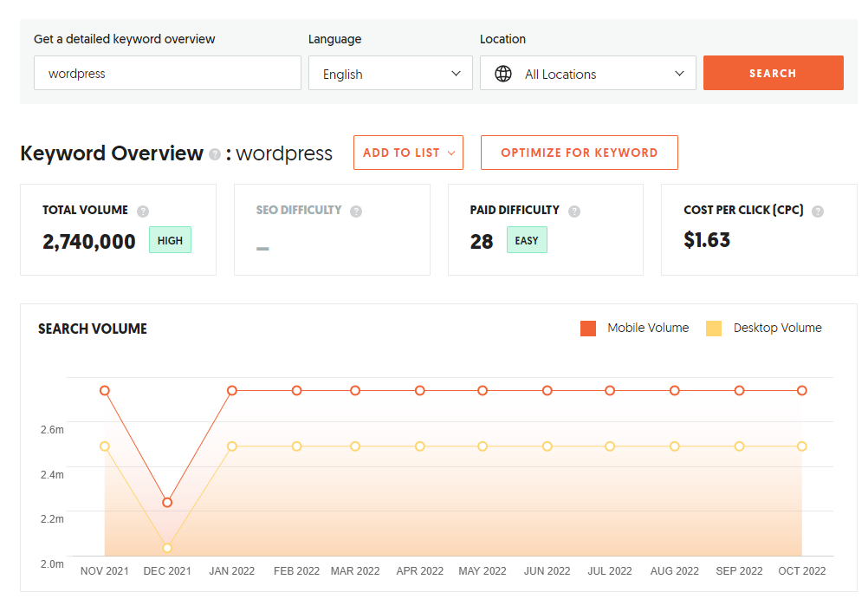The image size is (868, 599).
Task: Click the orange Search button
Action: (773, 73)
